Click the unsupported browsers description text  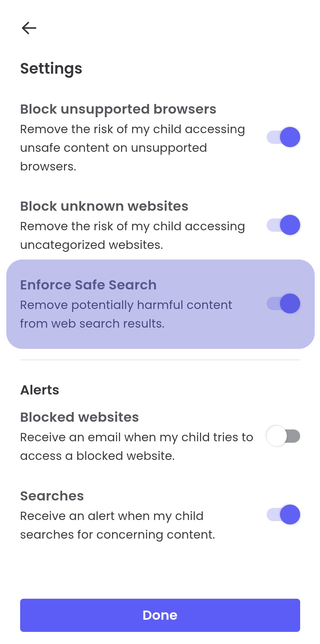(132, 148)
